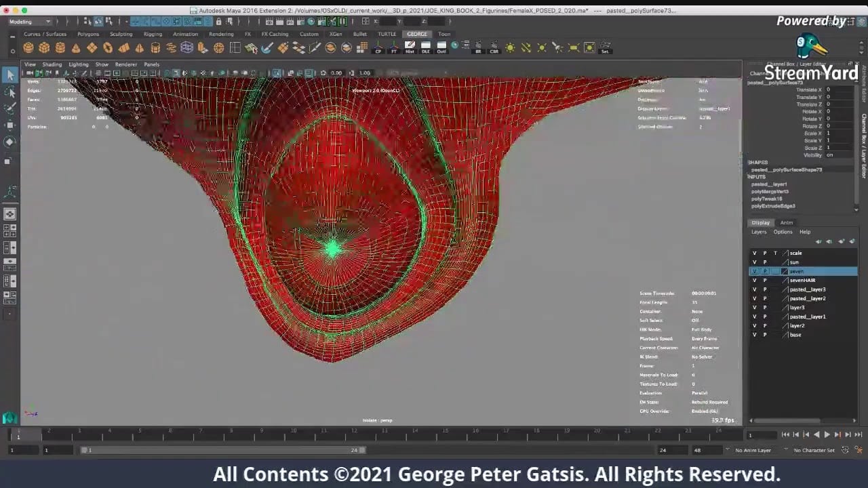Select the arrow Select tool in toolbox
This screenshot has height=488, width=868.
(x=10, y=75)
